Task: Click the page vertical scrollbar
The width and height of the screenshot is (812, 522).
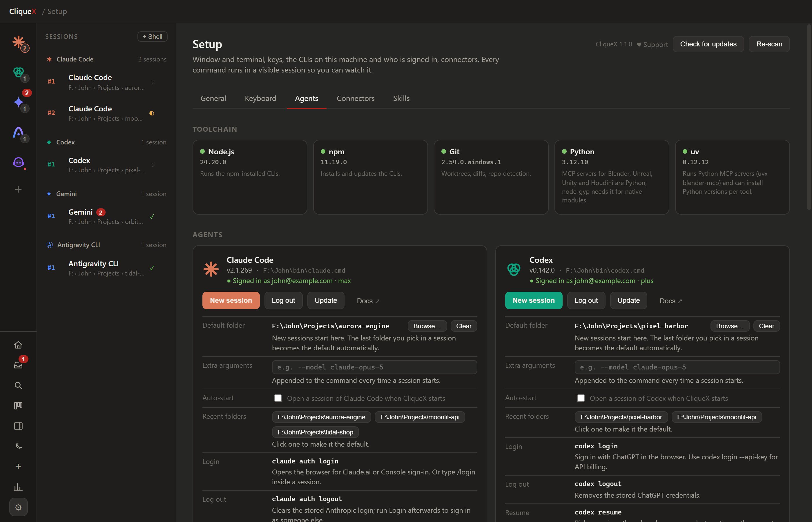Action: tap(809, 117)
